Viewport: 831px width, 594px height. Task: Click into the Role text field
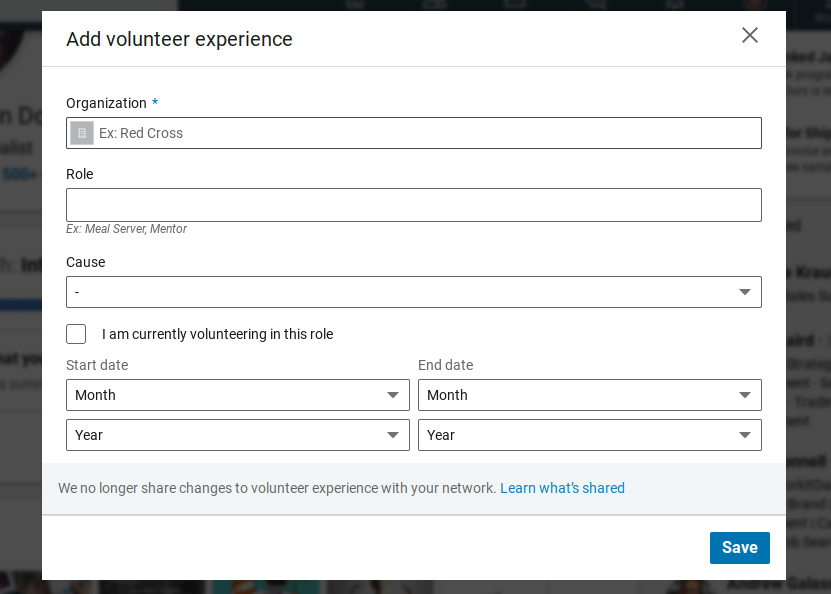[x=413, y=204]
